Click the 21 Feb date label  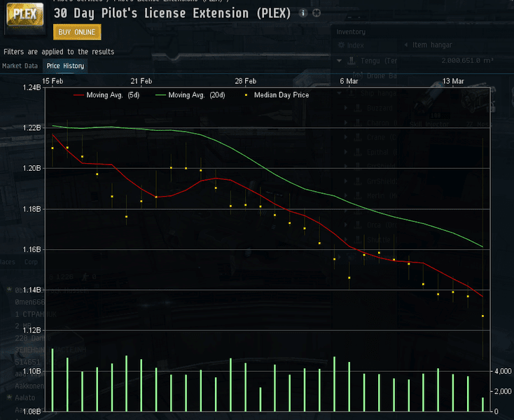(x=141, y=81)
